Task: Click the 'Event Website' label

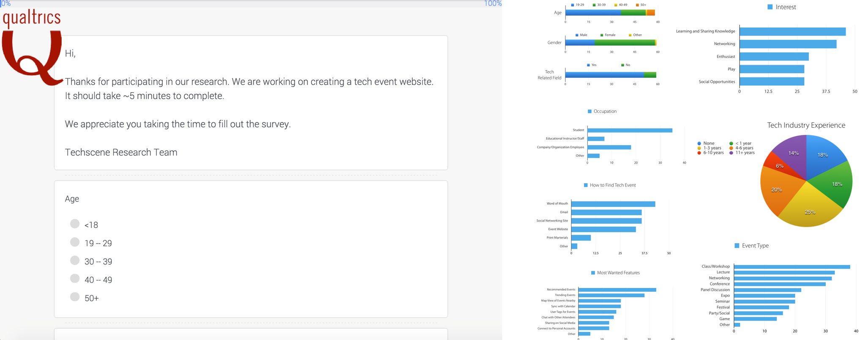Action: click(x=558, y=229)
